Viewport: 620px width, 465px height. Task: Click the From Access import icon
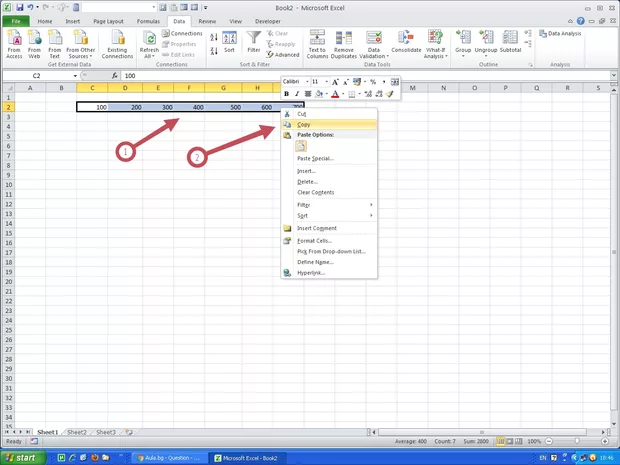pos(15,44)
